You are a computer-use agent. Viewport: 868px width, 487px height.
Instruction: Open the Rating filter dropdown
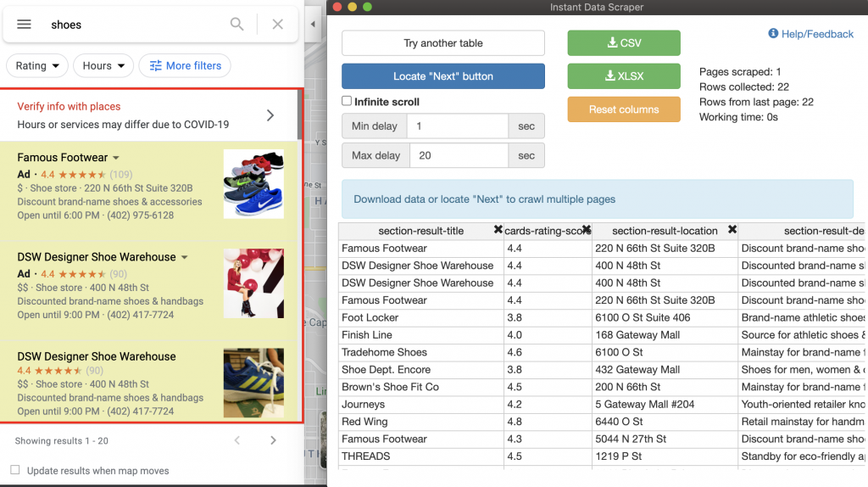point(37,65)
